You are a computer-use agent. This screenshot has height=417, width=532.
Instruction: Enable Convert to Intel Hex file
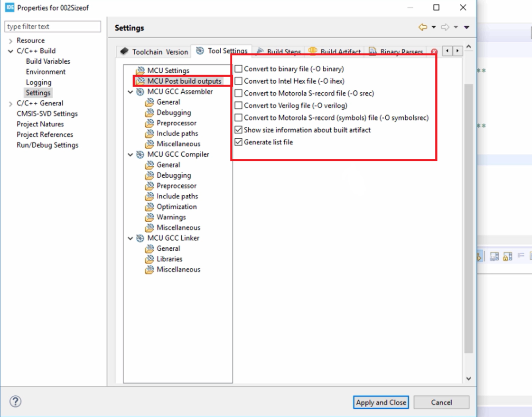239,81
